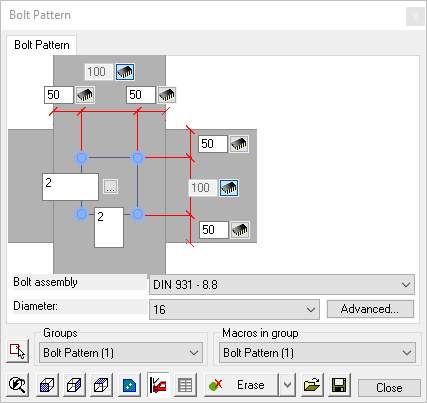Click the third cube display icon
This screenshot has height=403, width=427.
pos(101,385)
